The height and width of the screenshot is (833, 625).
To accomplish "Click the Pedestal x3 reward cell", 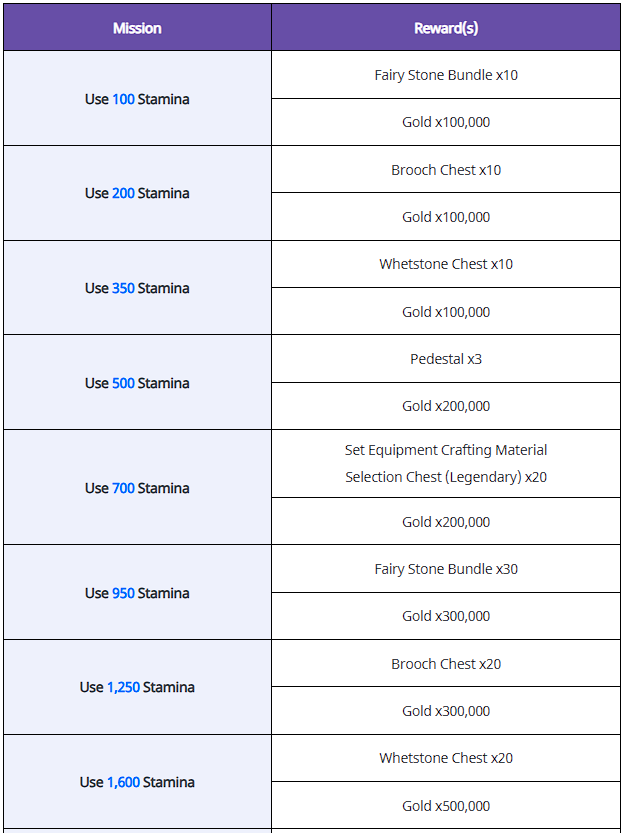I will pyautogui.click(x=446, y=359).
